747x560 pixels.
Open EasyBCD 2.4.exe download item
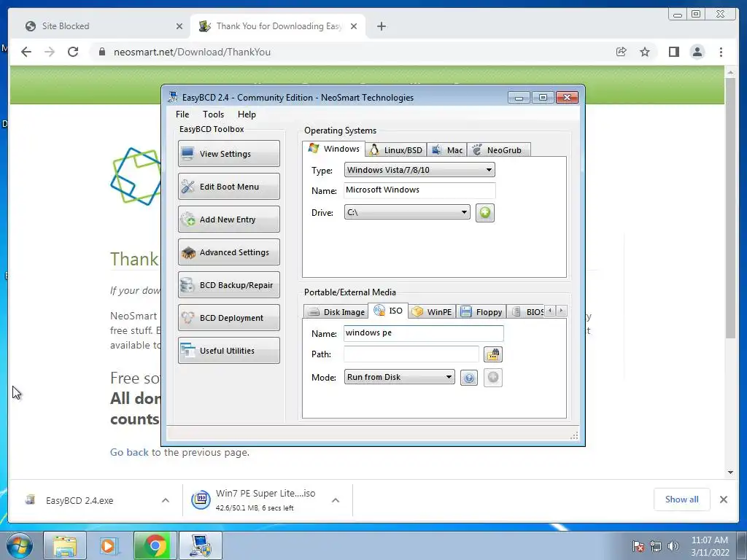click(x=80, y=500)
